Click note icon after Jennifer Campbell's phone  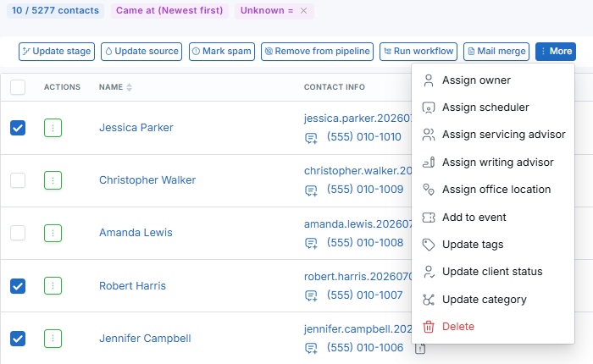420,349
